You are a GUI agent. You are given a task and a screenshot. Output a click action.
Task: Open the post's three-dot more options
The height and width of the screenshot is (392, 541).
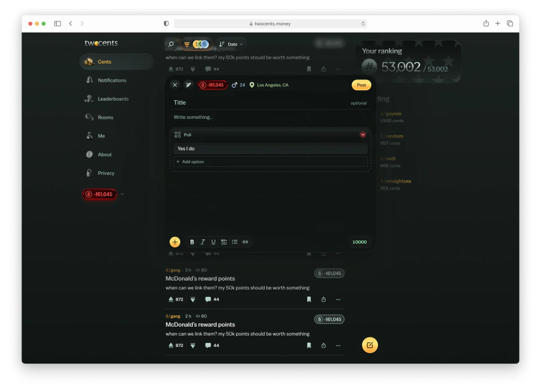(338, 299)
